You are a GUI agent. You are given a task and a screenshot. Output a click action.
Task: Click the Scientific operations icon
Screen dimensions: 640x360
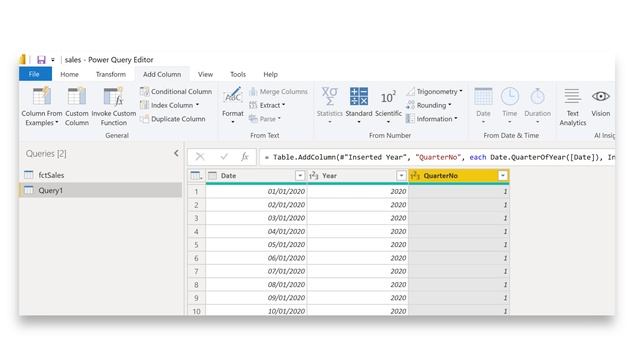click(388, 97)
